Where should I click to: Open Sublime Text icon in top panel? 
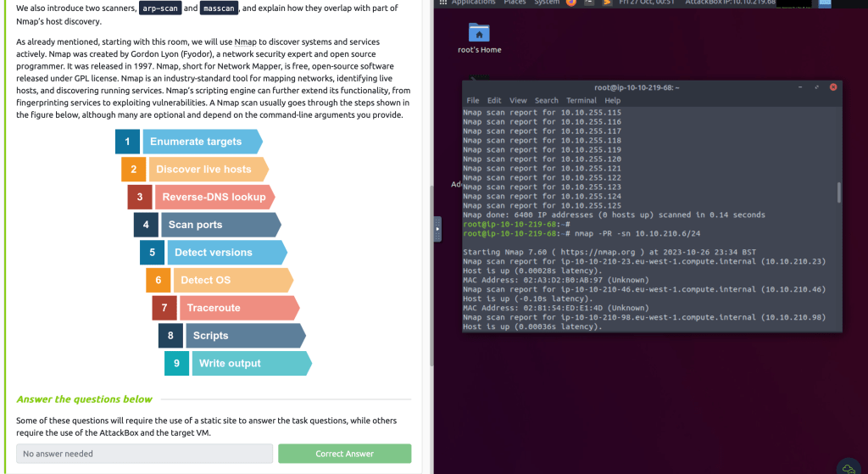(x=607, y=3)
